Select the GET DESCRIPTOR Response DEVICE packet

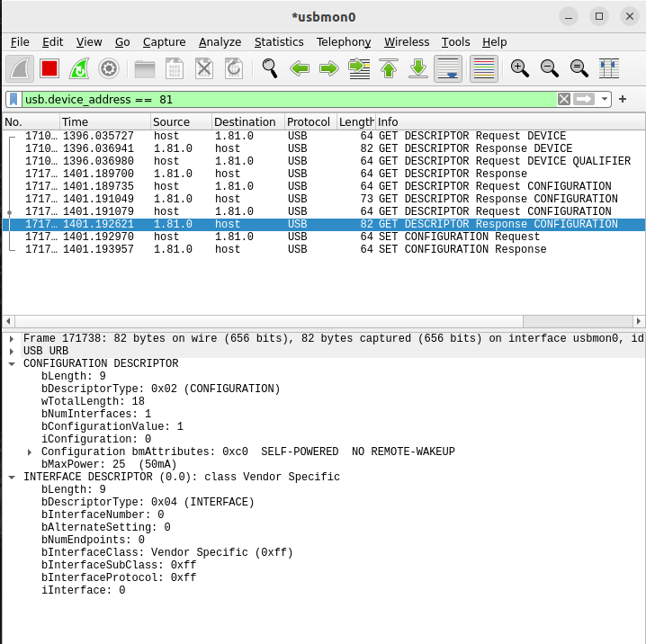tap(323, 148)
